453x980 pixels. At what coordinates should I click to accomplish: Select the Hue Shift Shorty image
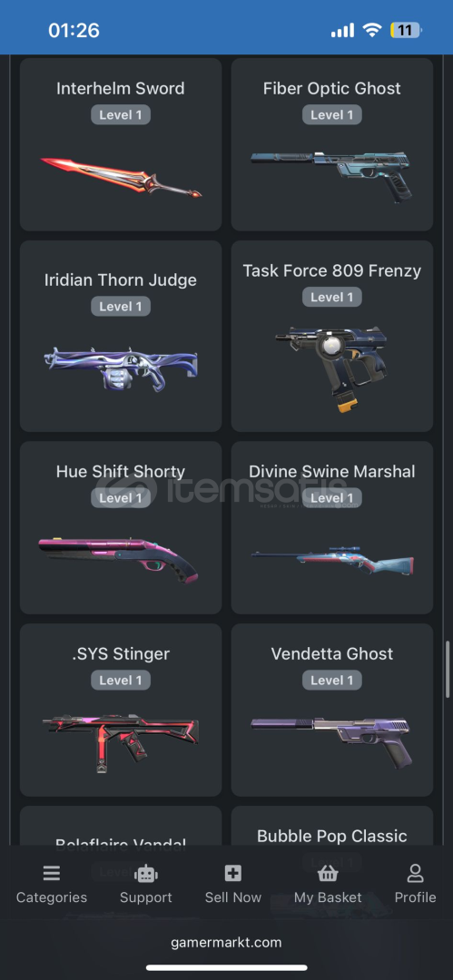point(118,558)
